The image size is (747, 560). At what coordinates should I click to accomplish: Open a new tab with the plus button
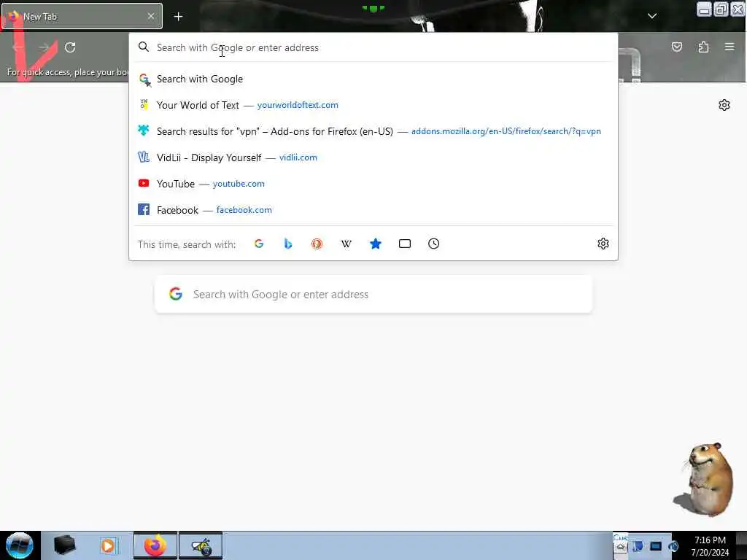[178, 17]
